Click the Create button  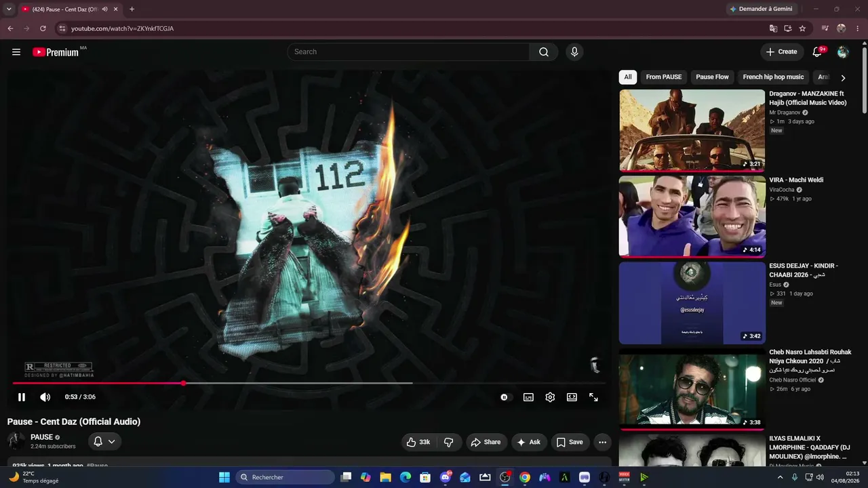click(x=781, y=52)
